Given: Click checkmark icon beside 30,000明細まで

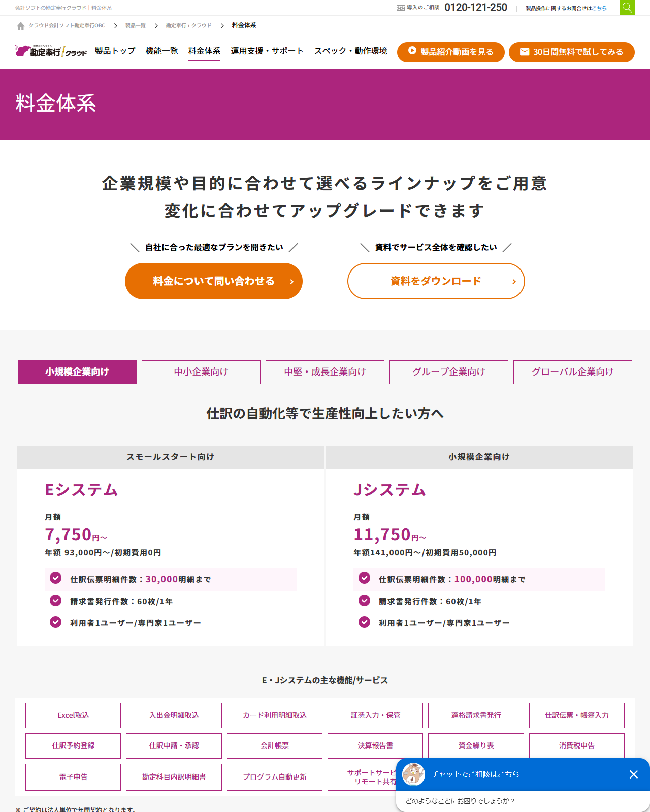Looking at the screenshot, I should pos(56,578).
